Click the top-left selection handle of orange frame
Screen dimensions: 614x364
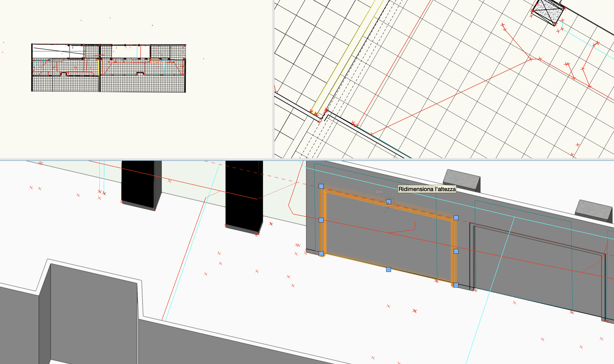[321, 186]
